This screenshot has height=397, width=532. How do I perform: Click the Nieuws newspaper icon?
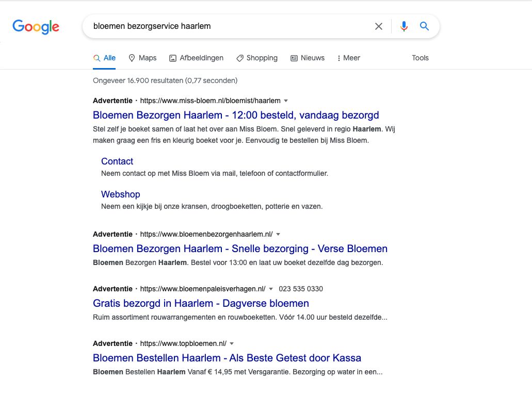pyautogui.click(x=294, y=58)
